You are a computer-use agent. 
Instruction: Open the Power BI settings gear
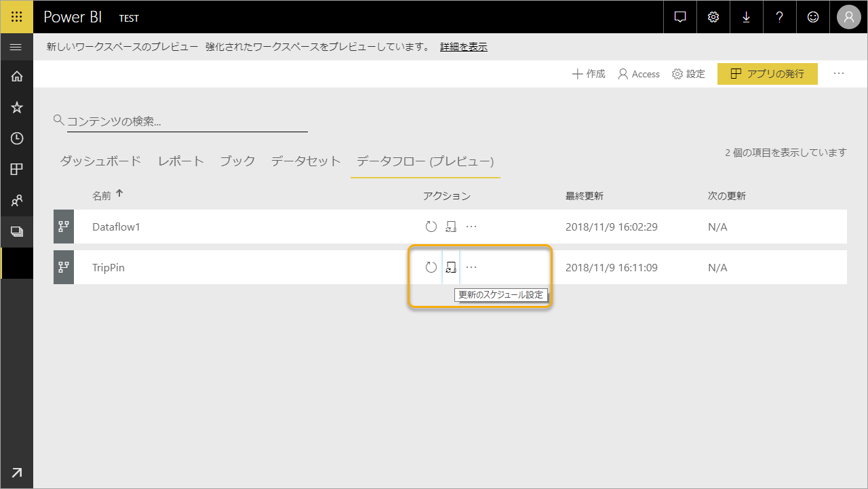pos(713,17)
